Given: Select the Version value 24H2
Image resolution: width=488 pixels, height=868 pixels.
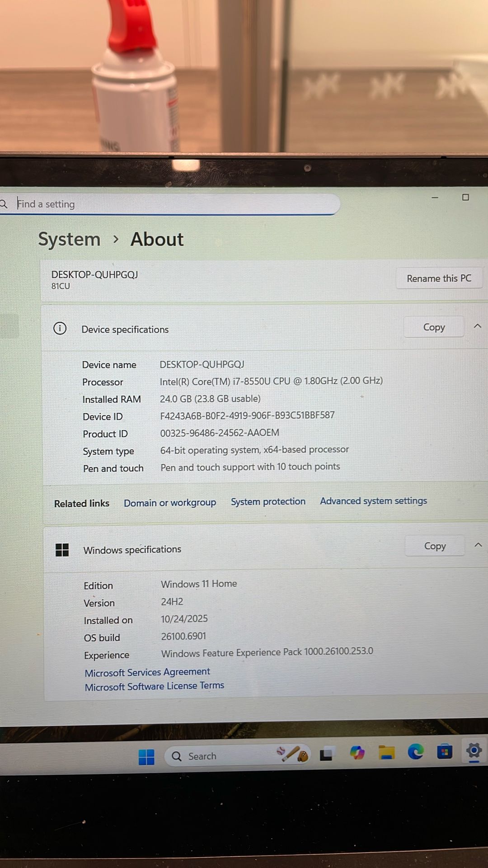Looking at the screenshot, I should (x=172, y=602).
